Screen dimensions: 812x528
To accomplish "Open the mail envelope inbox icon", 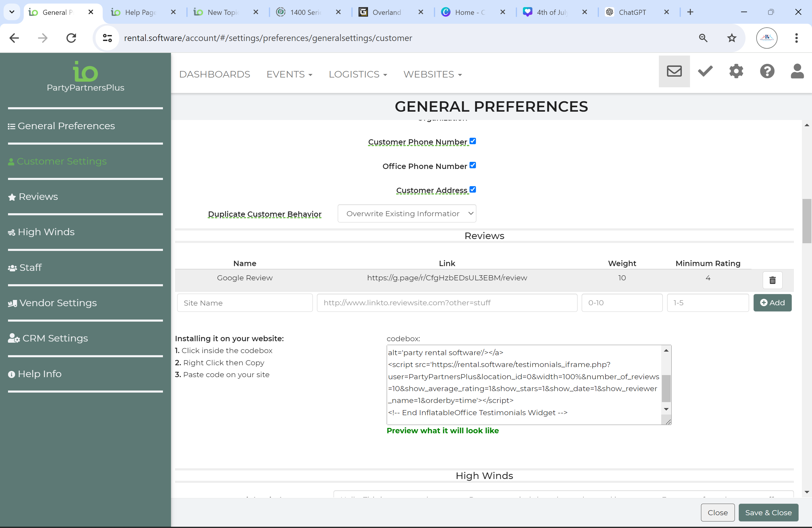I will click(674, 71).
